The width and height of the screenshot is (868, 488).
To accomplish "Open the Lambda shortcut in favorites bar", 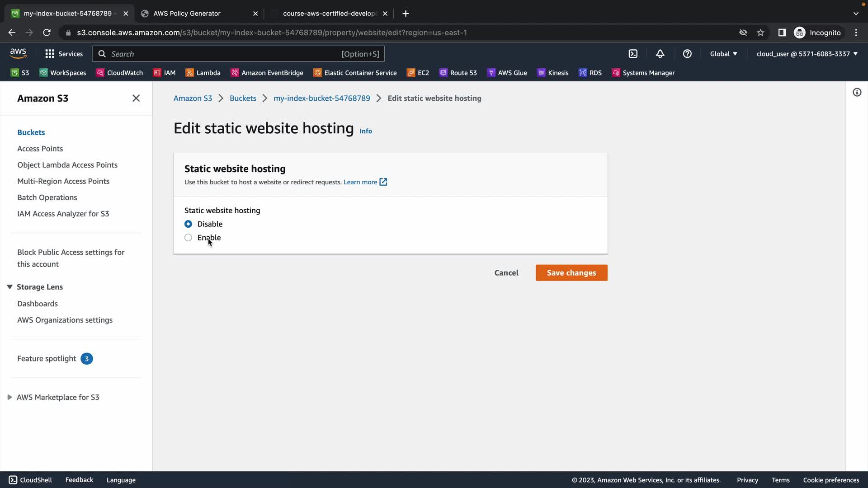I will 203,73.
